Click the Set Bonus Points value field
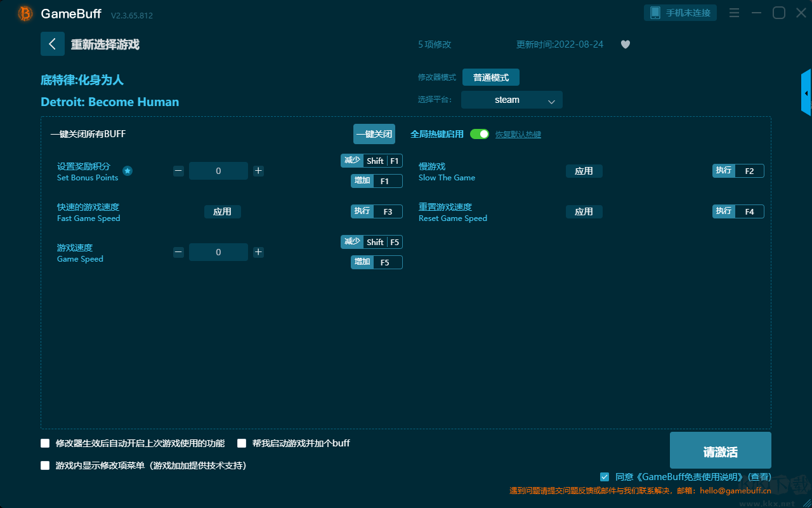Screen dimensions: 812x508 (218, 171)
